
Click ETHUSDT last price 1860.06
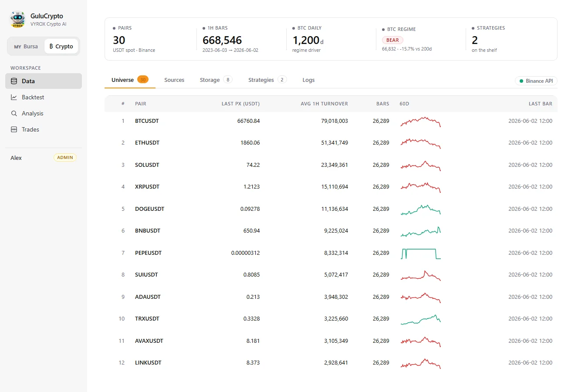click(250, 143)
